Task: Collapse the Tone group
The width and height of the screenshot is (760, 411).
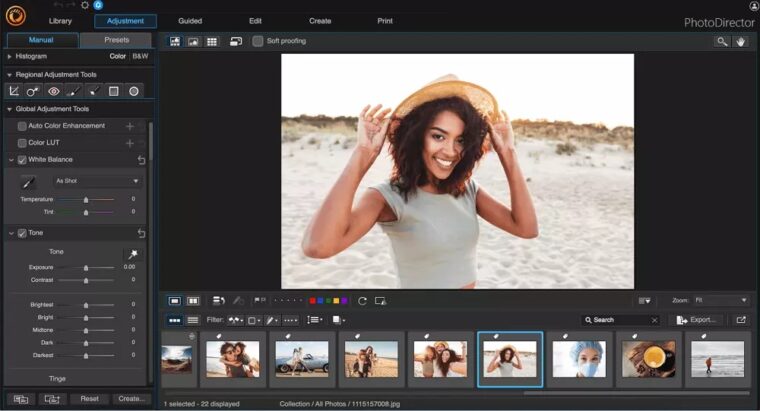Action: pyautogui.click(x=11, y=233)
